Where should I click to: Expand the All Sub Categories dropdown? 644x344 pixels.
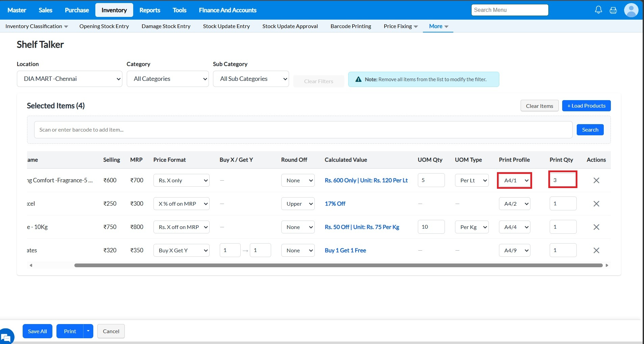(251, 79)
